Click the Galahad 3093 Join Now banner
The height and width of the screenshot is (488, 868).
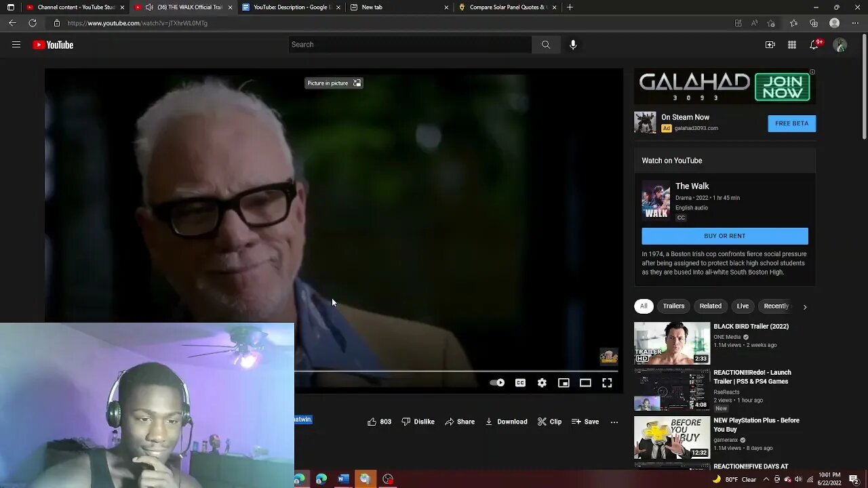tap(725, 87)
